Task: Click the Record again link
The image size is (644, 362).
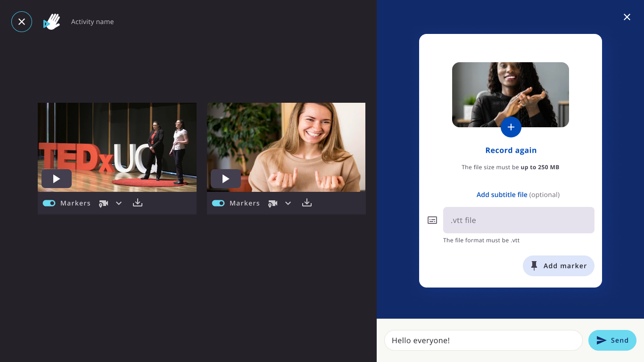Action: tap(511, 150)
